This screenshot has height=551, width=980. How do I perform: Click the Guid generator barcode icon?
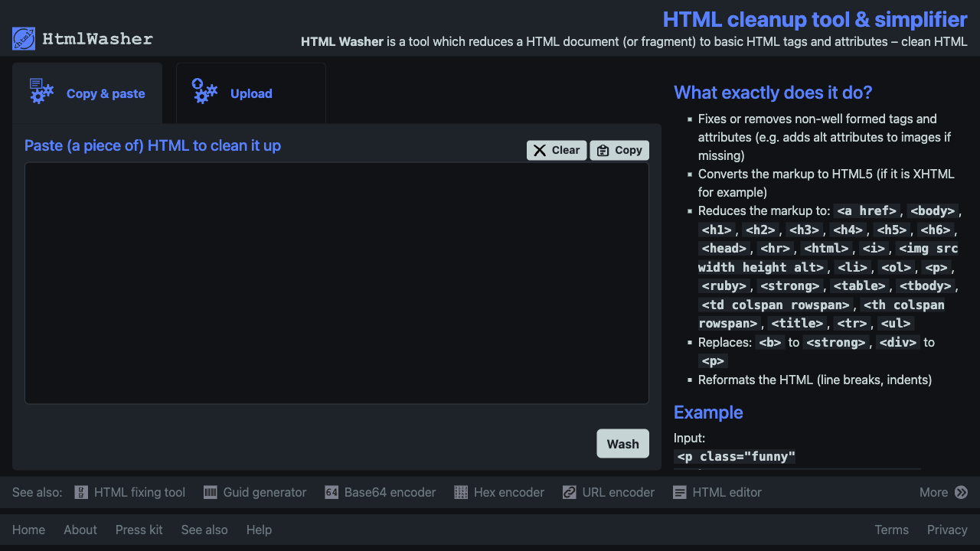tap(210, 492)
